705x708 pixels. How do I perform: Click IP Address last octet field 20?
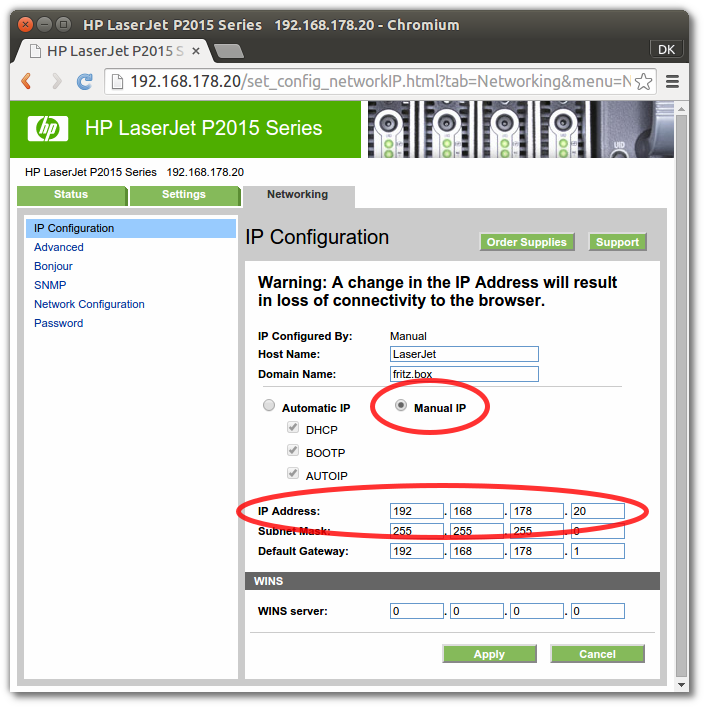coord(598,511)
